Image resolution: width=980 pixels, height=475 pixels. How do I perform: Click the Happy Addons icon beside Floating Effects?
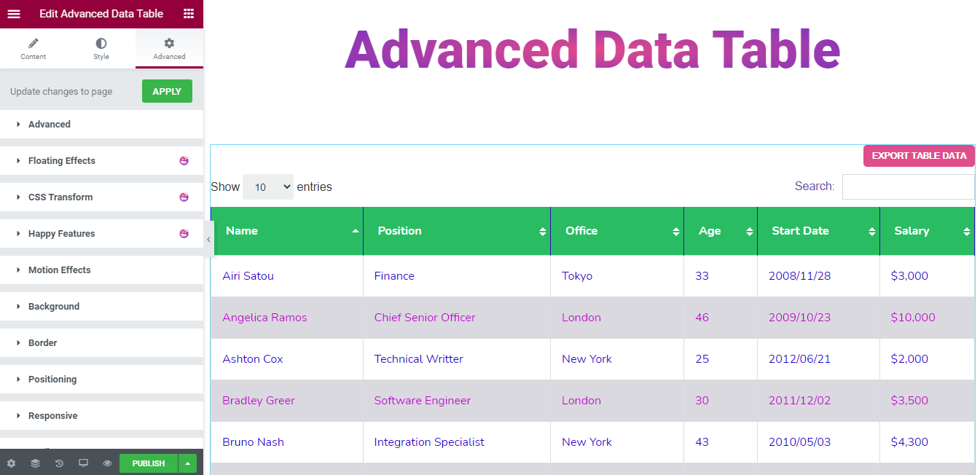(184, 160)
